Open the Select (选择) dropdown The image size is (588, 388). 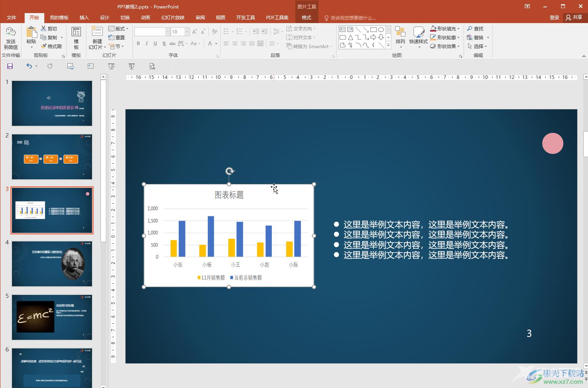point(477,47)
